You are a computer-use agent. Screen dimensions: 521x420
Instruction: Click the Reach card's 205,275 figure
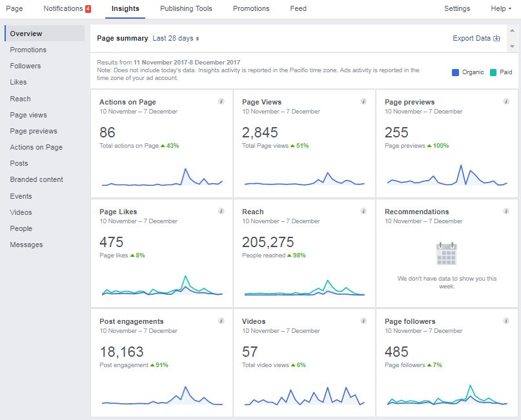tap(268, 242)
